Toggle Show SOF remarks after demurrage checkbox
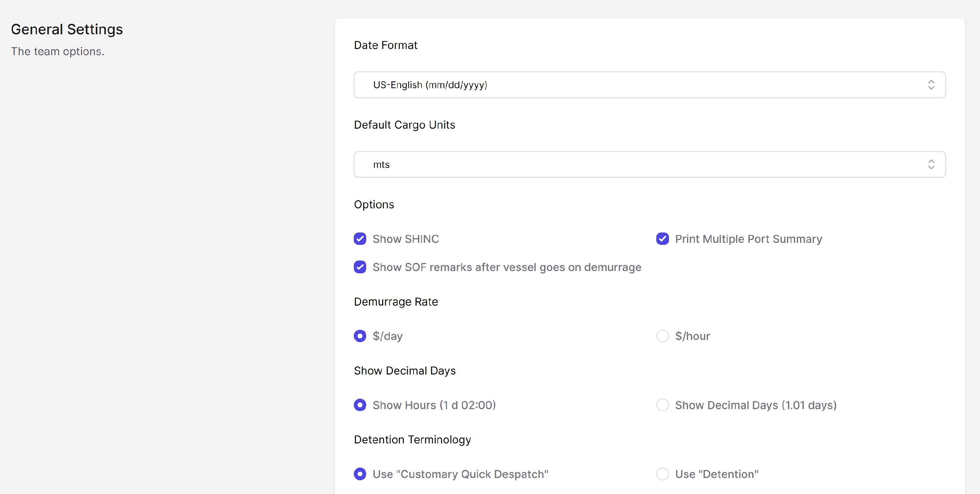 360,267
